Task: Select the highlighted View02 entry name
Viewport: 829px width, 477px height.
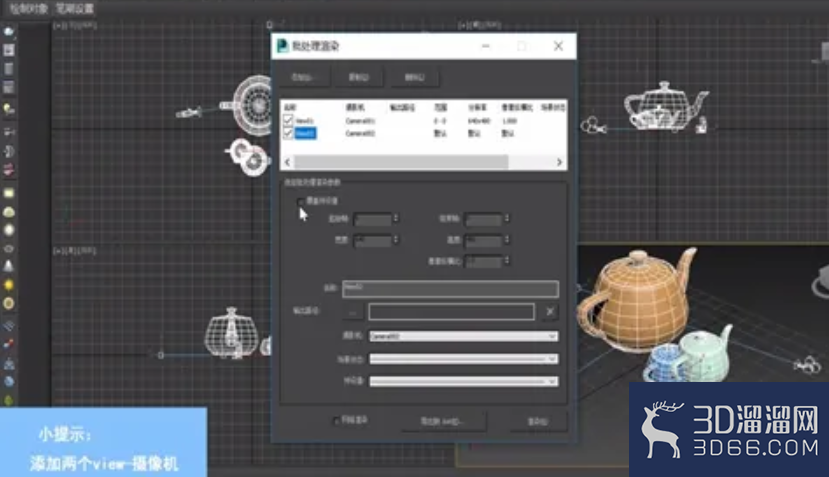Action: [305, 133]
